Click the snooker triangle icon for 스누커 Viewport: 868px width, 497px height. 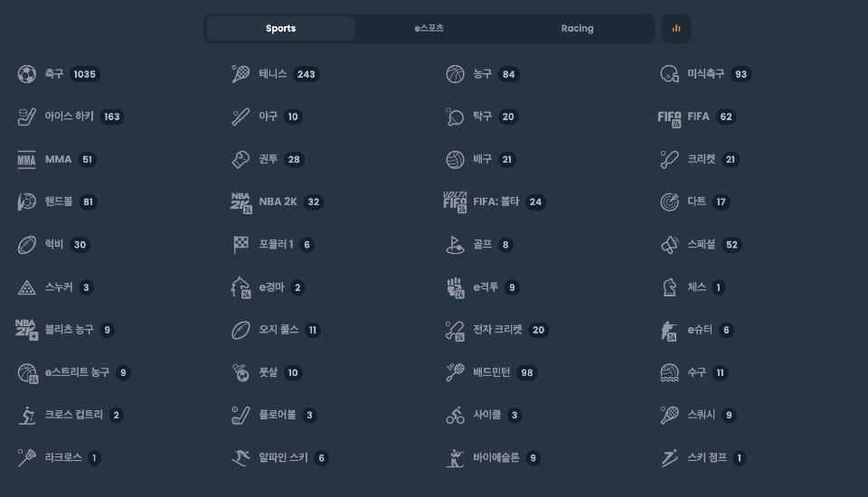click(x=26, y=287)
